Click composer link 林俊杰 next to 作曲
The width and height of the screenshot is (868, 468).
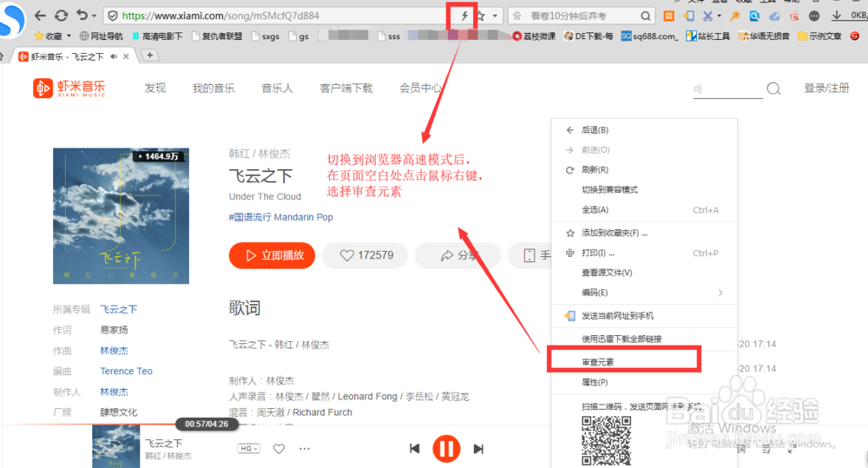[x=114, y=351]
